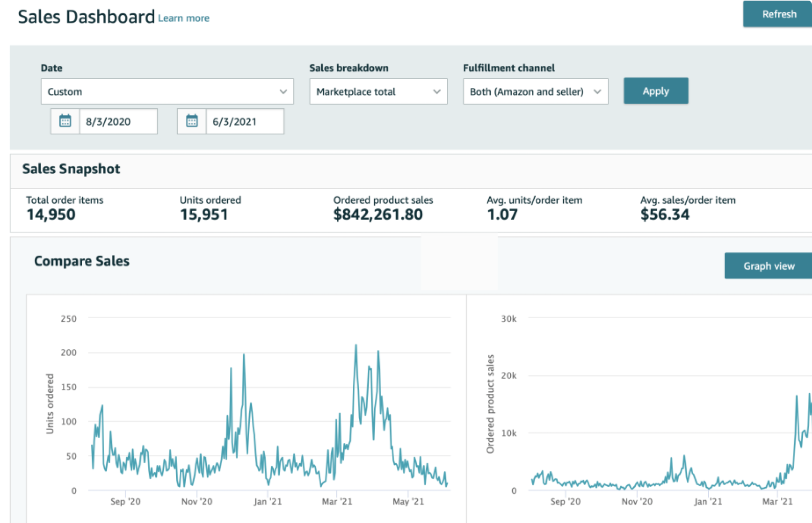Click the Avg. sales/order item value
812x523 pixels.
(x=665, y=215)
